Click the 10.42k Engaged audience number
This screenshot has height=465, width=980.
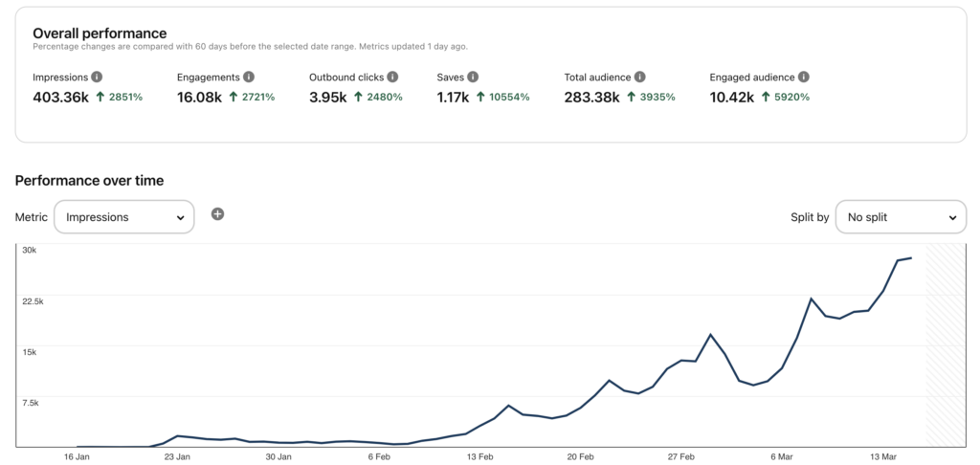tap(732, 98)
